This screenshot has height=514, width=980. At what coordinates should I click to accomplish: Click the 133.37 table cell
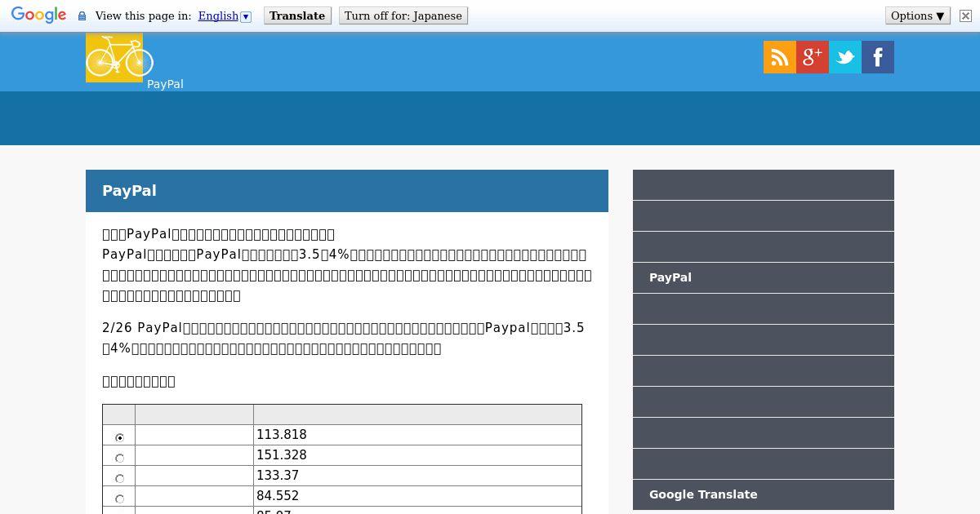[417, 476]
